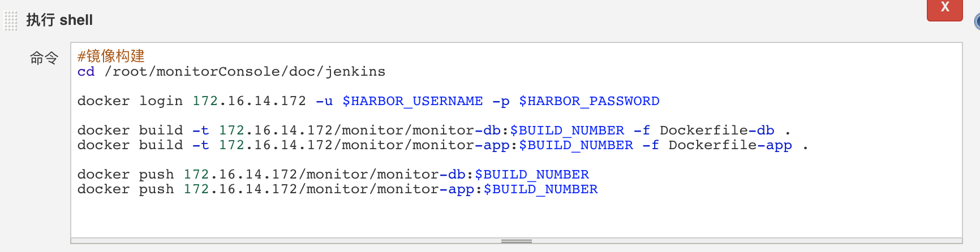Click the docker push monitor-app line
The width and height of the screenshot is (980, 252).
tap(337, 189)
